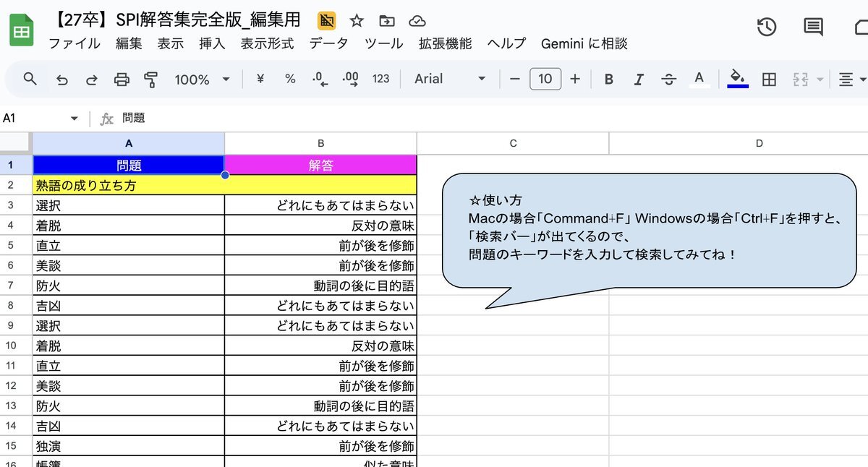Image resolution: width=868 pixels, height=467 pixels.
Task: Decrease font size with minus
Action: tap(515, 79)
